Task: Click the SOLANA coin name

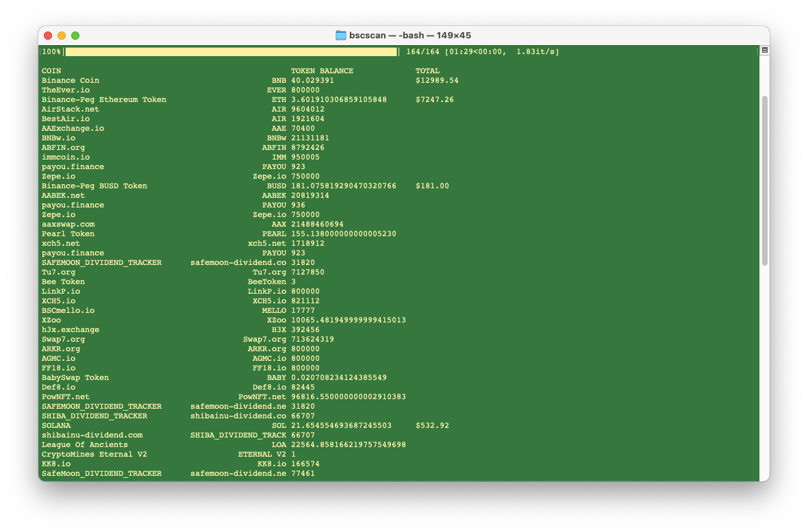Action: [56, 426]
